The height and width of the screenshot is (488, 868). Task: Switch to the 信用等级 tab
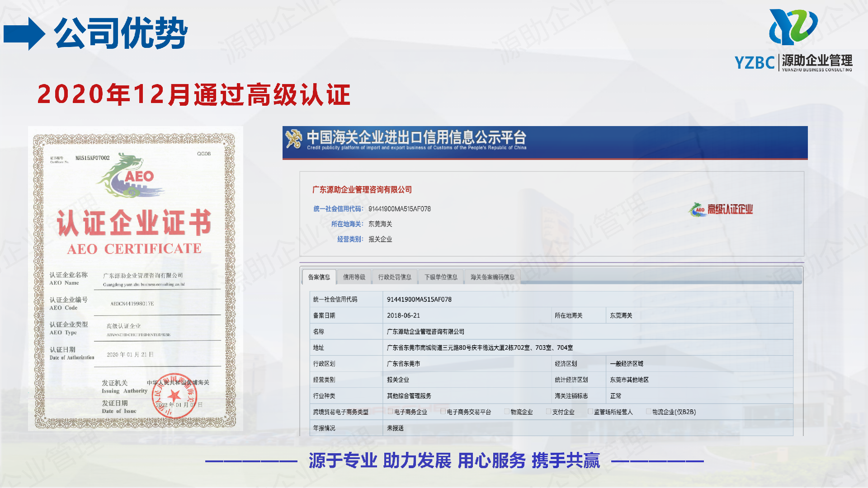[354, 277]
